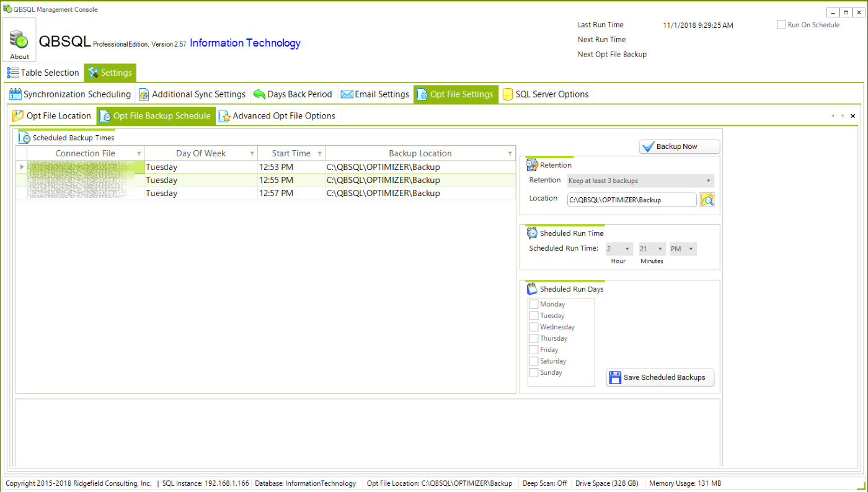Open Connection File column filter
868x492 pixels.
click(139, 154)
